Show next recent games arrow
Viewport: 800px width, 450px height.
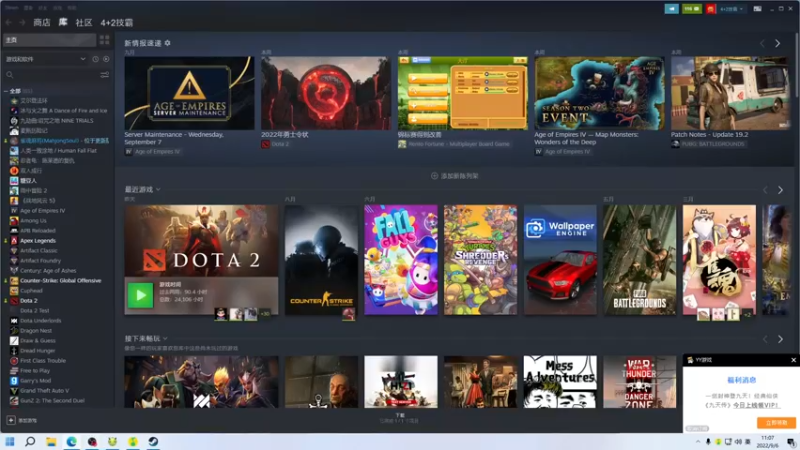pyautogui.click(x=780, y=190)
